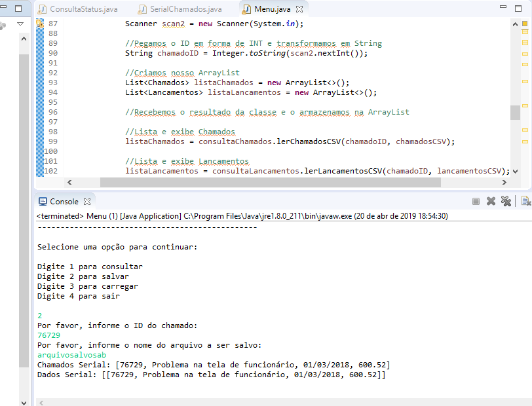Image resolution: width=532 pixels, height=406 pixels.
Task: Remove all terminated launches double X icon
Action: point(506,202)
